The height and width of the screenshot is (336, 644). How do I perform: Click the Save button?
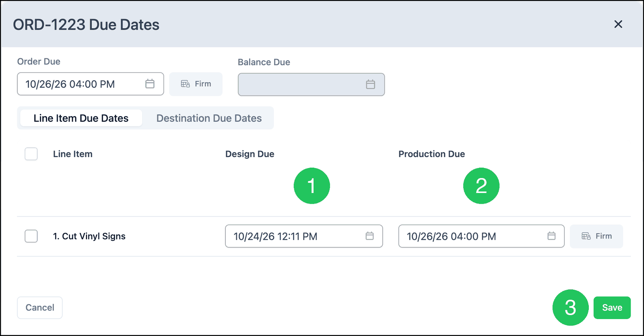[612, 308]
